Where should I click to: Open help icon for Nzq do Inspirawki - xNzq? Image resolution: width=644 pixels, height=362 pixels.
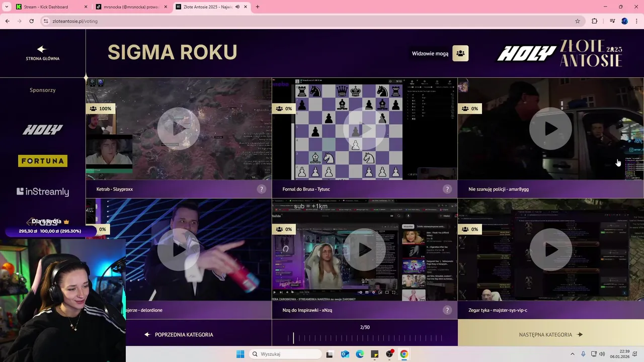447,310
